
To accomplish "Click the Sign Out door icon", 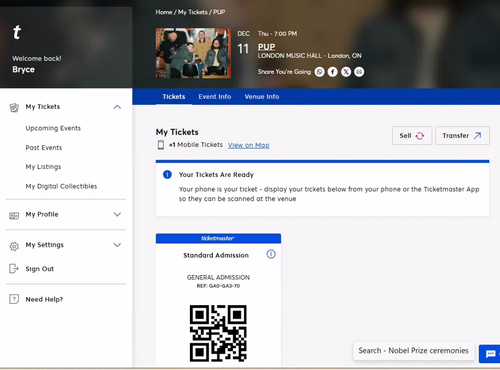I will click(x=14, y=269).
